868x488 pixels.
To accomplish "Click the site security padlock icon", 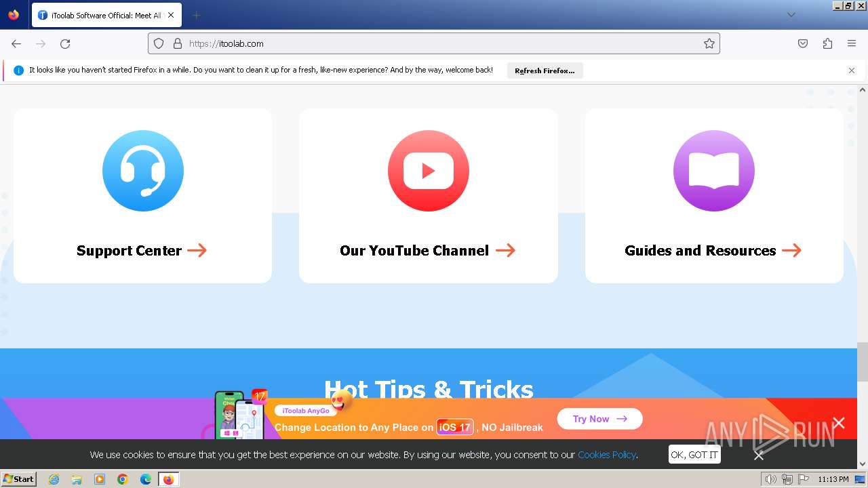I will (x=178, y=43).
